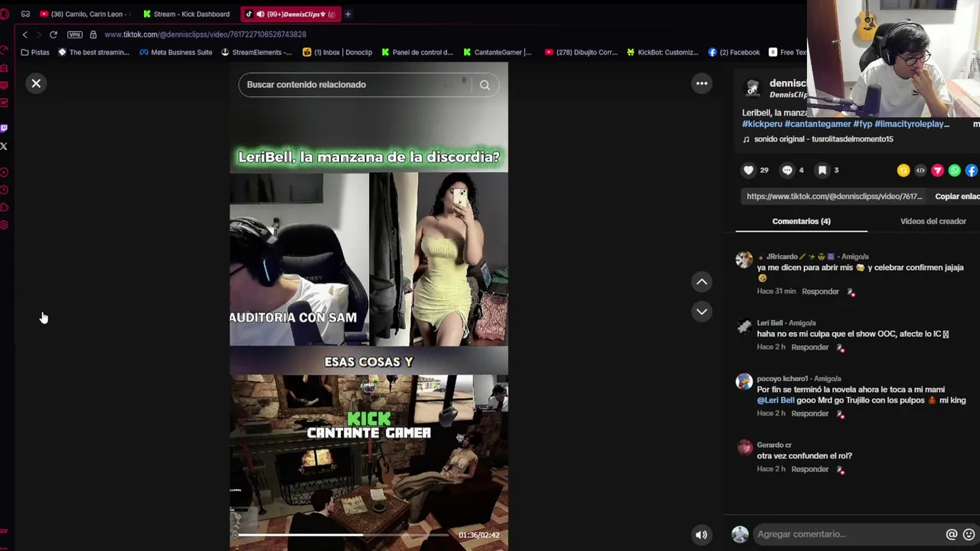Viewport: 980px width, 551px height.
Task: Share via red send-to-friends icon
Action: [937, 171]
